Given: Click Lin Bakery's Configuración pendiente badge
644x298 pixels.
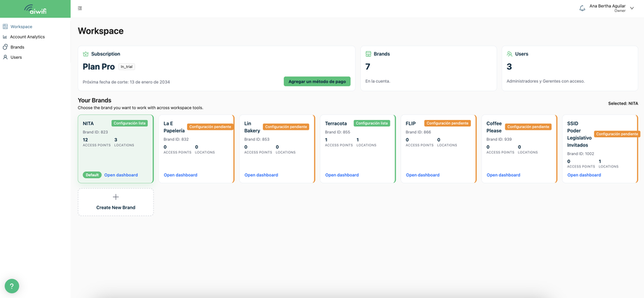Looking at the screenshot, I should tap(286, 127).
